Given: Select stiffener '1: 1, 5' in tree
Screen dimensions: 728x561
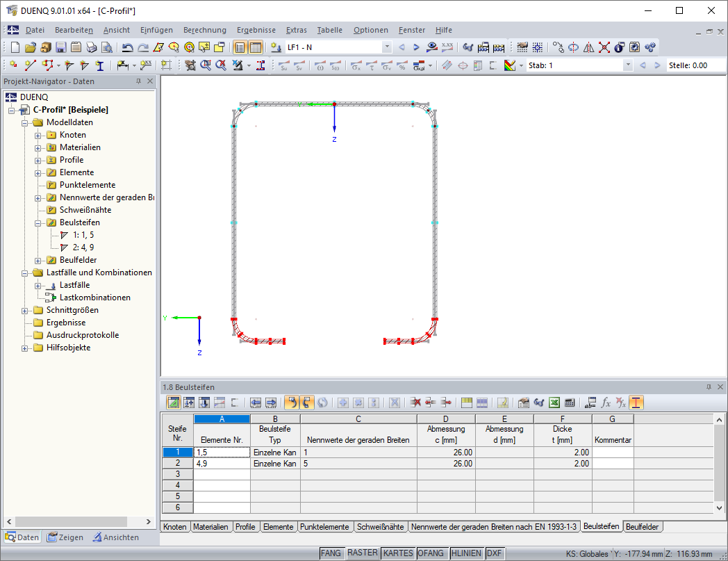Looking at the screenshot, I should click(x=83, y=235).
